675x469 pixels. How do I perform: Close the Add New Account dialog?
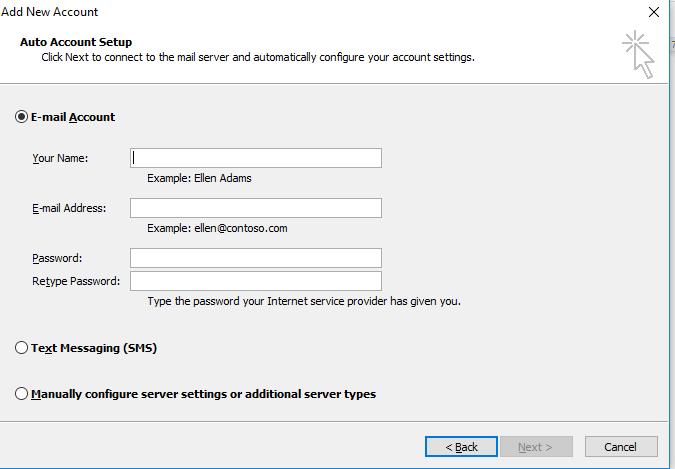653,12
